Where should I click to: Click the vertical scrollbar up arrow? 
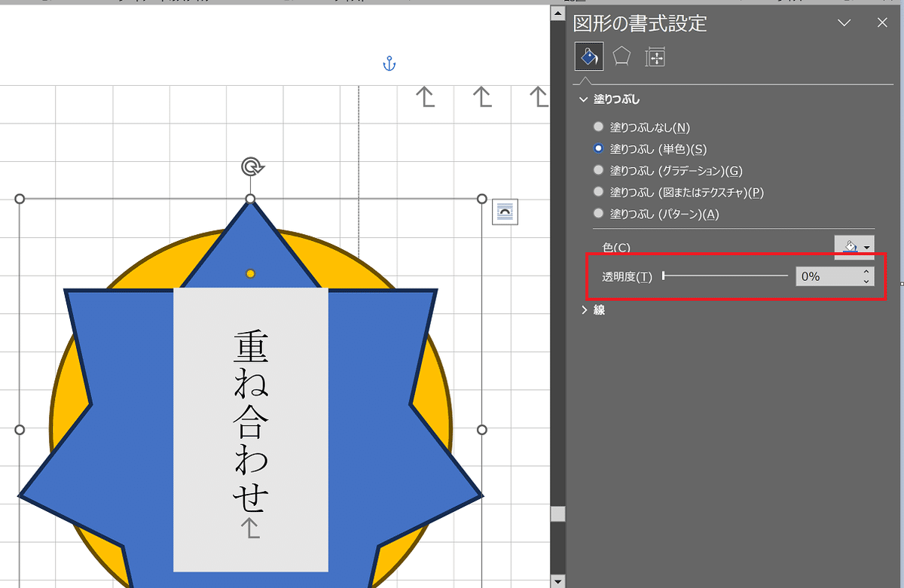[x=557, y=13]
